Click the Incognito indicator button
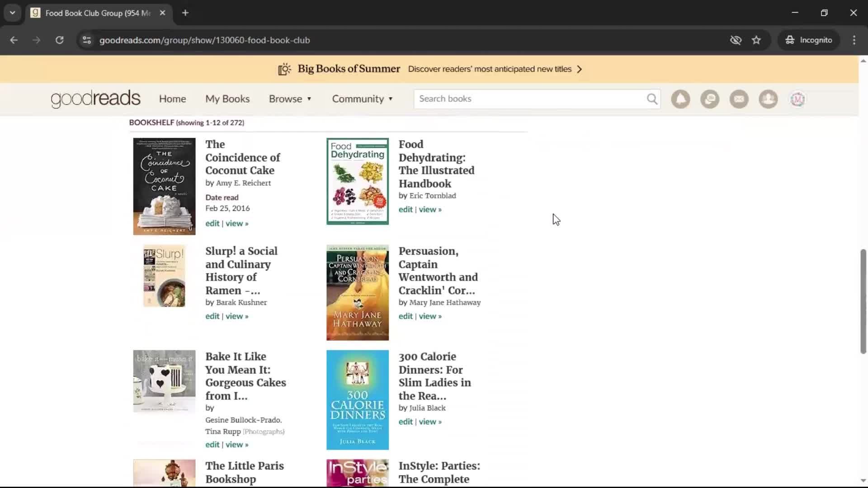868x488 pixels. pyautogui.click(x=809, y=40)
